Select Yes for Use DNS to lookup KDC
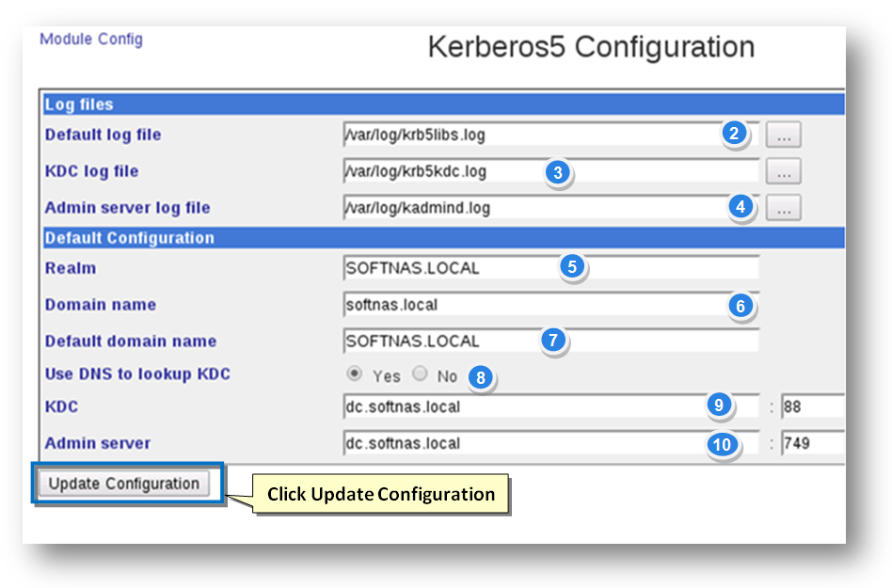Image resolution: width=892 pixels, height=588 pixels. [x=355, y=374]
